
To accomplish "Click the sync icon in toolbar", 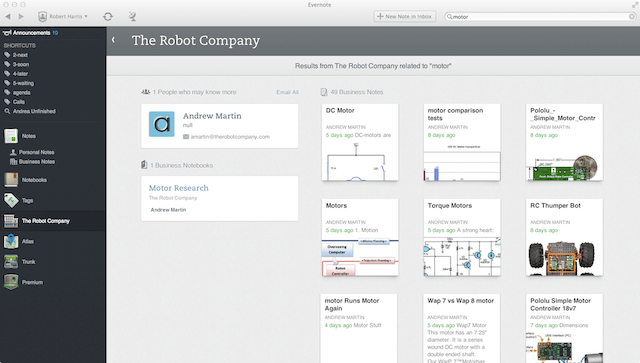I will point(108,16).
